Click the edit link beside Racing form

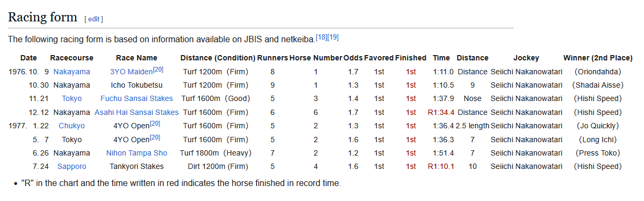point(93,19)
